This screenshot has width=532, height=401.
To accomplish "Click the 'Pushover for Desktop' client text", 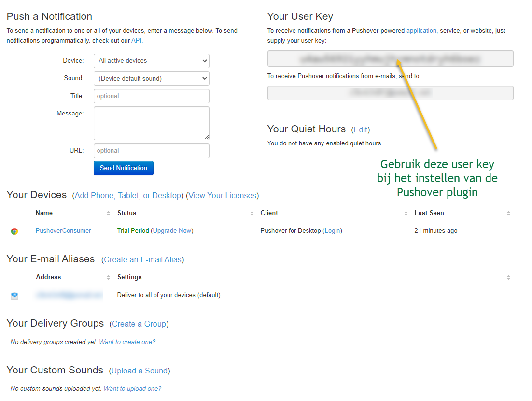I will pyautogui.click(x=291, y=231).
